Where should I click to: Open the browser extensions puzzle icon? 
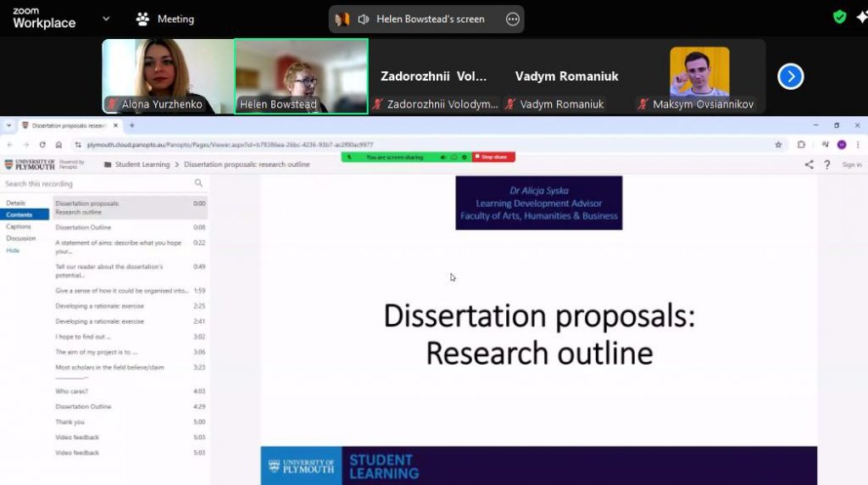(x=801, y=145)
